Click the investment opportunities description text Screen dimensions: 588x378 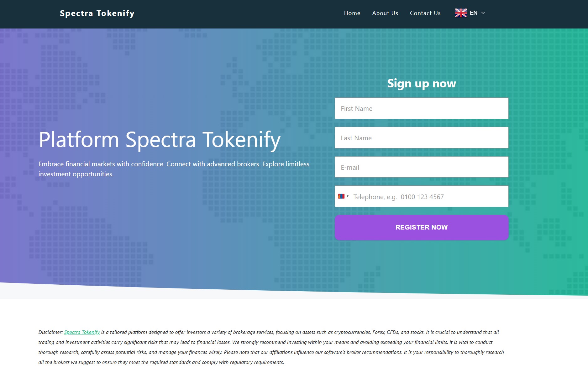(174, 168)
